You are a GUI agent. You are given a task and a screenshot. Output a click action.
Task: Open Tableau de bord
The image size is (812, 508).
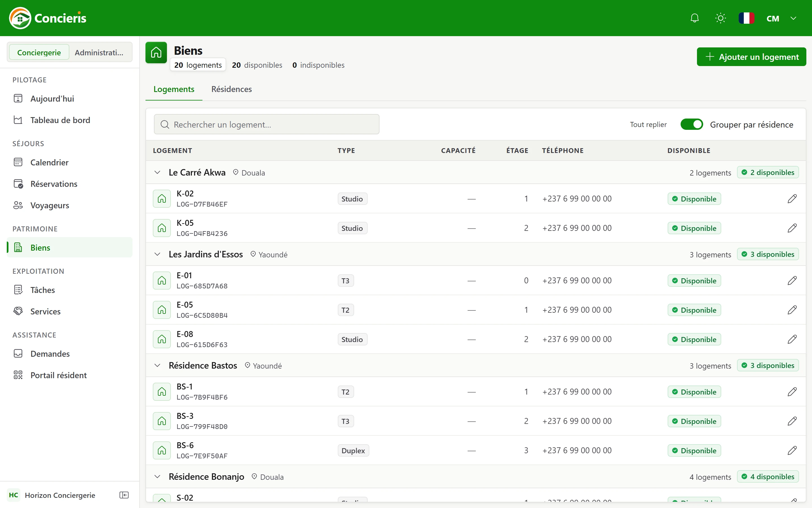click(x=69, y=120)
